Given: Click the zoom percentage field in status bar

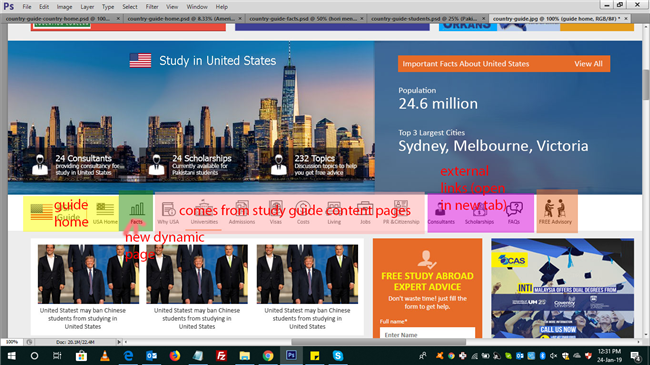Looking at the screenshot, I should point(12,342).
